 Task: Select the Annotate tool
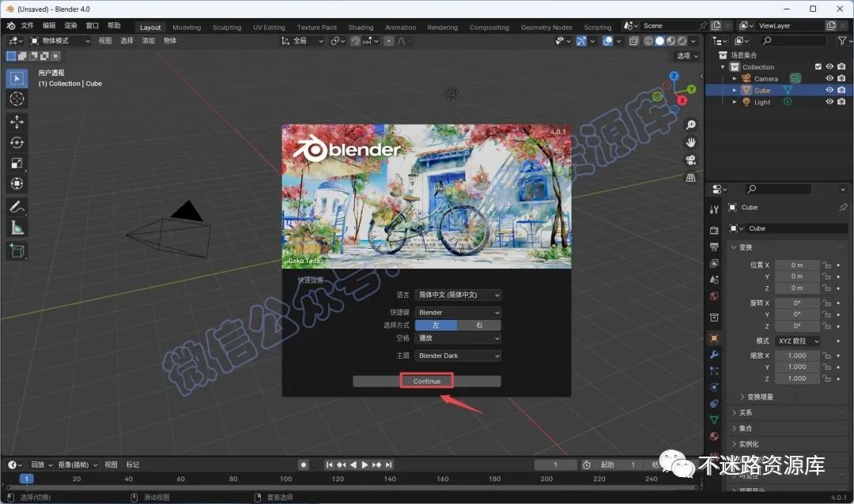(17, 207)
